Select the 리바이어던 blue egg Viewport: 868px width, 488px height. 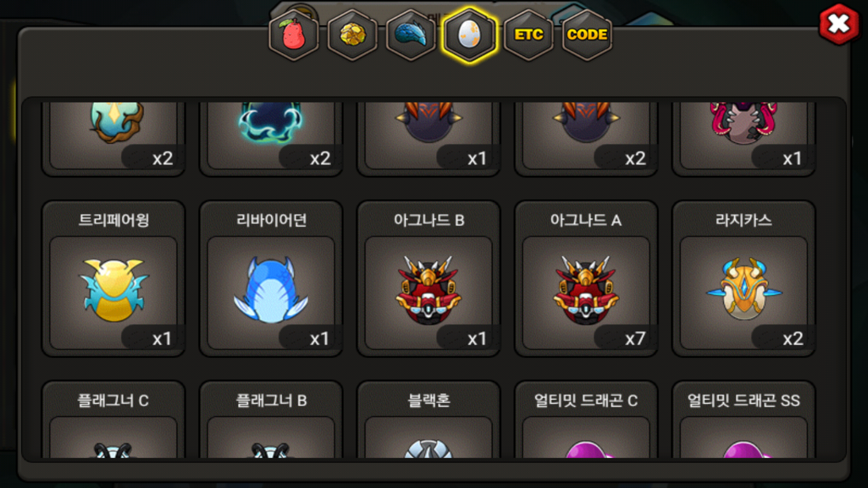click(x=271, y=279)
